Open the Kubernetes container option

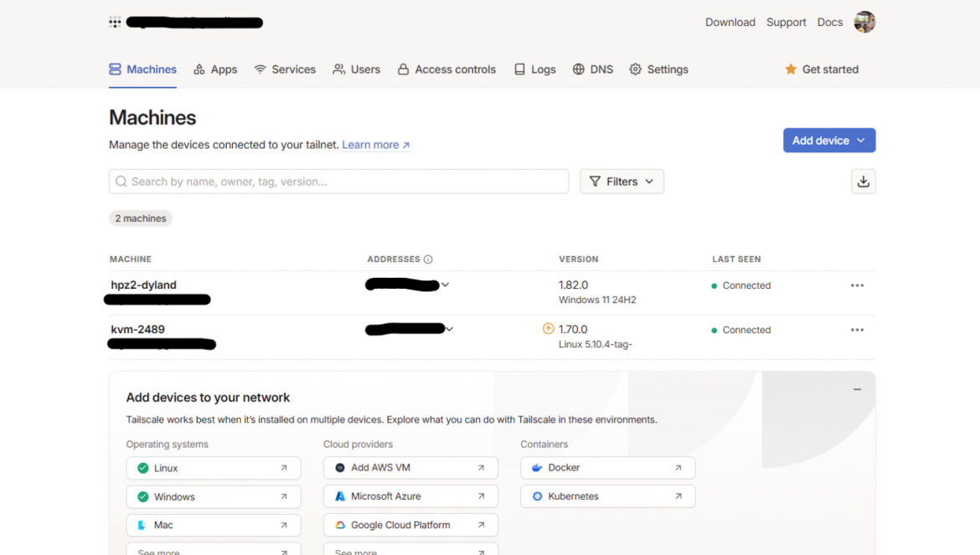click(608, 496)
